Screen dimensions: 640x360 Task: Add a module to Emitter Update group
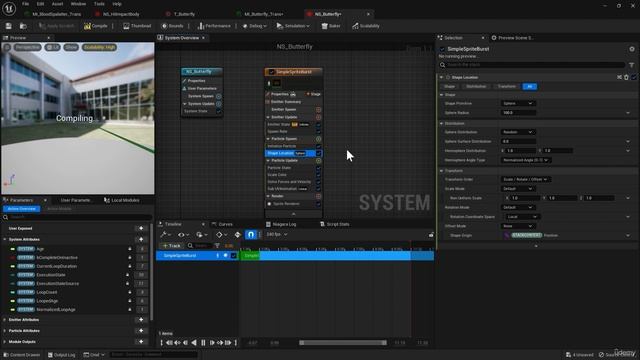pos(318,117)
